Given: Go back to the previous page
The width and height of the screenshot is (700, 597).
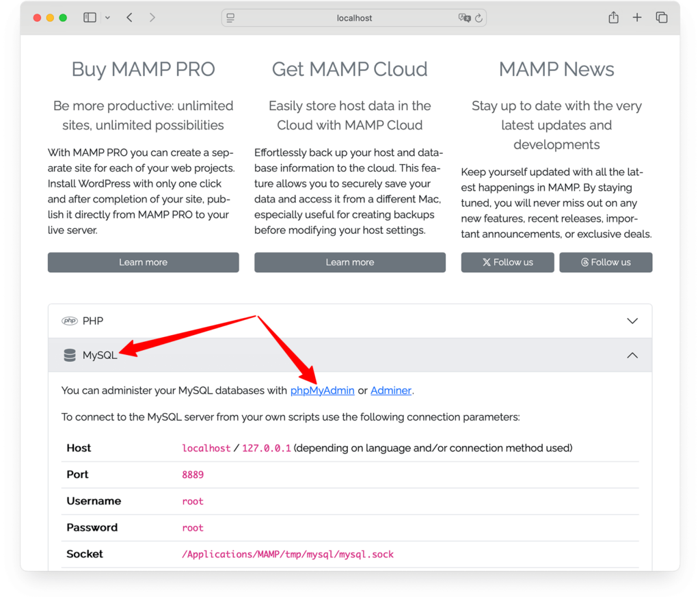Looking at the screenshot, I should tap(129, 17).
